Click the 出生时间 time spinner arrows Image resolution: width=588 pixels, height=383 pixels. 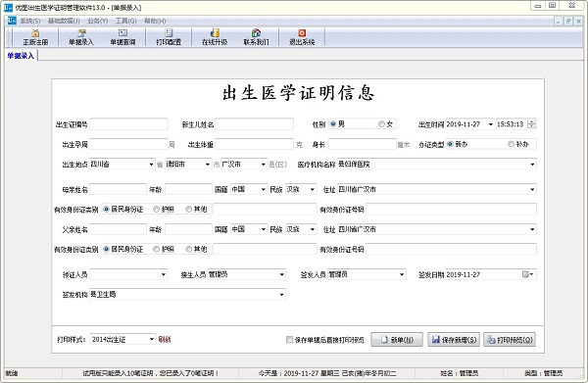[531, 124]
